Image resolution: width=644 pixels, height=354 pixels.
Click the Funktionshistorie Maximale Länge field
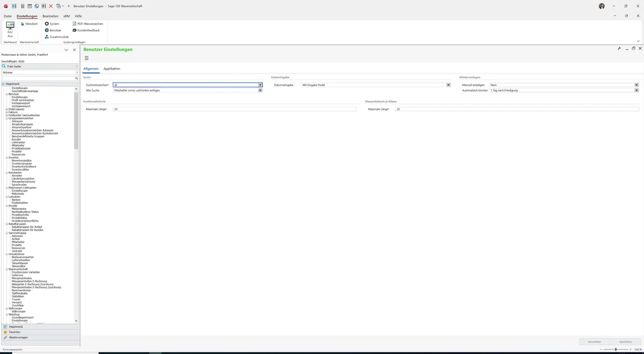coord(235,109)
